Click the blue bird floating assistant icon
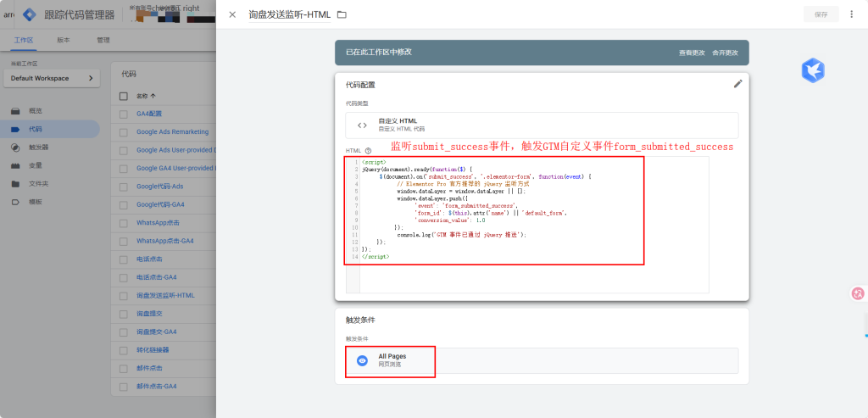 813,70
